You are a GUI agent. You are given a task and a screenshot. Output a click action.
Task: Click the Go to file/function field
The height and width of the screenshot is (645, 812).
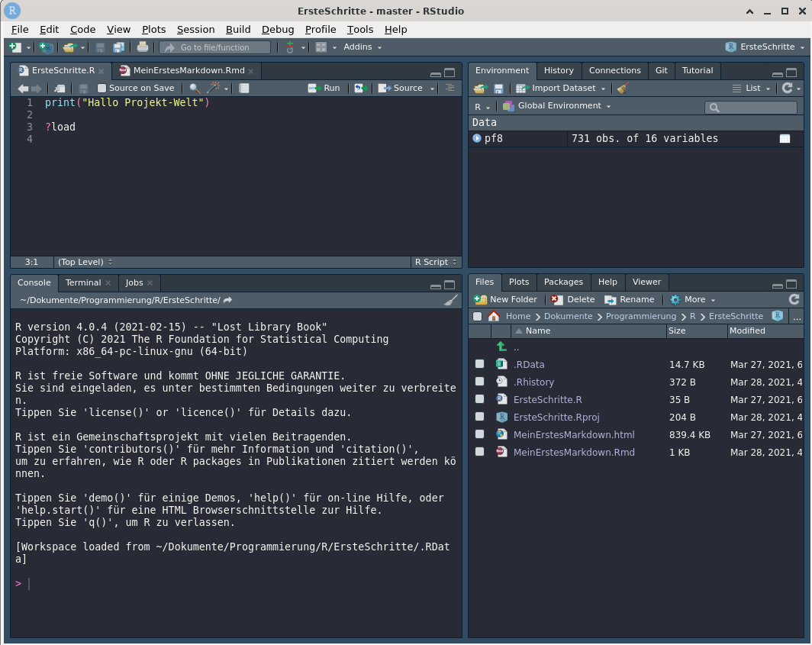coord(215,47)
